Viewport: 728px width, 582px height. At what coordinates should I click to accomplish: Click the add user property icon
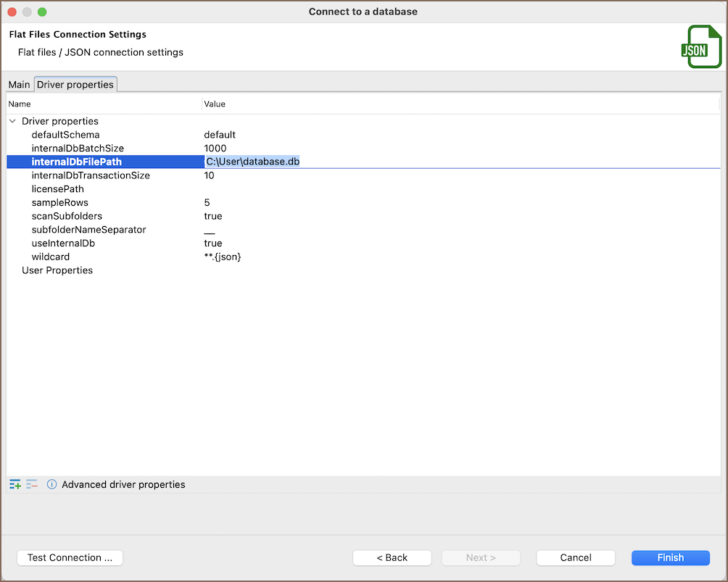pyautogui.click(x=15, y=484)
